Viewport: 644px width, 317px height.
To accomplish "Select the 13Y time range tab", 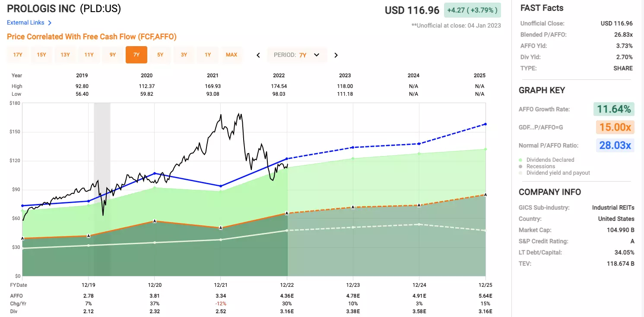I will coord(65,55).
